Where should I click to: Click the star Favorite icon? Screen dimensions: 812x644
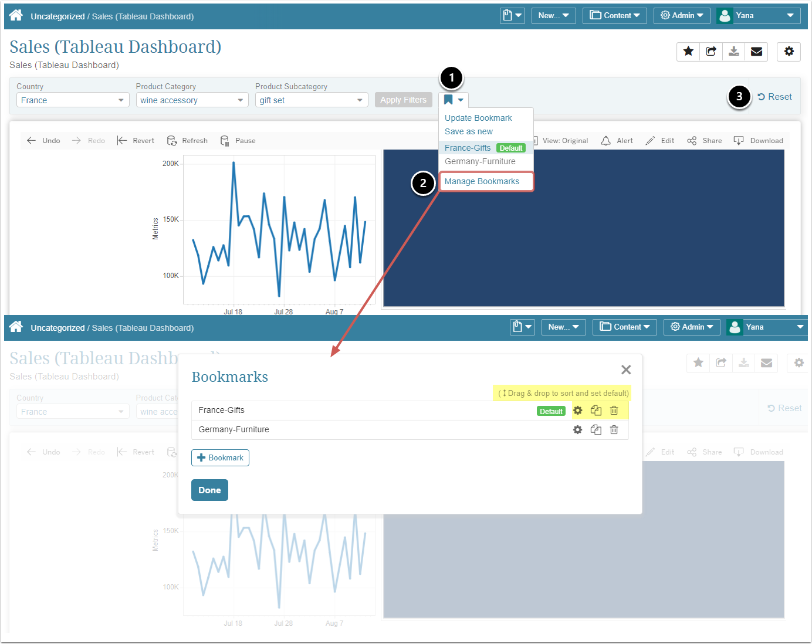click(688, 52)
